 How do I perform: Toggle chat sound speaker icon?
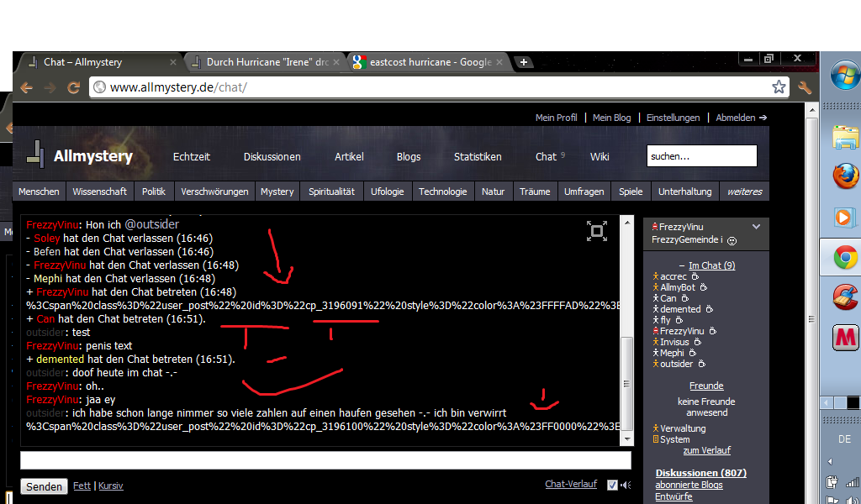click(x=626, y=485)
